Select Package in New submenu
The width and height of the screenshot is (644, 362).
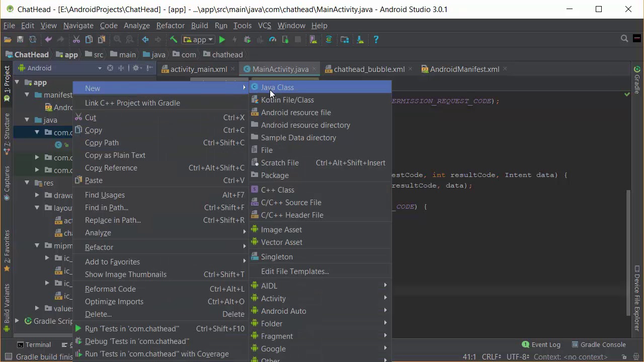(320, 175)
